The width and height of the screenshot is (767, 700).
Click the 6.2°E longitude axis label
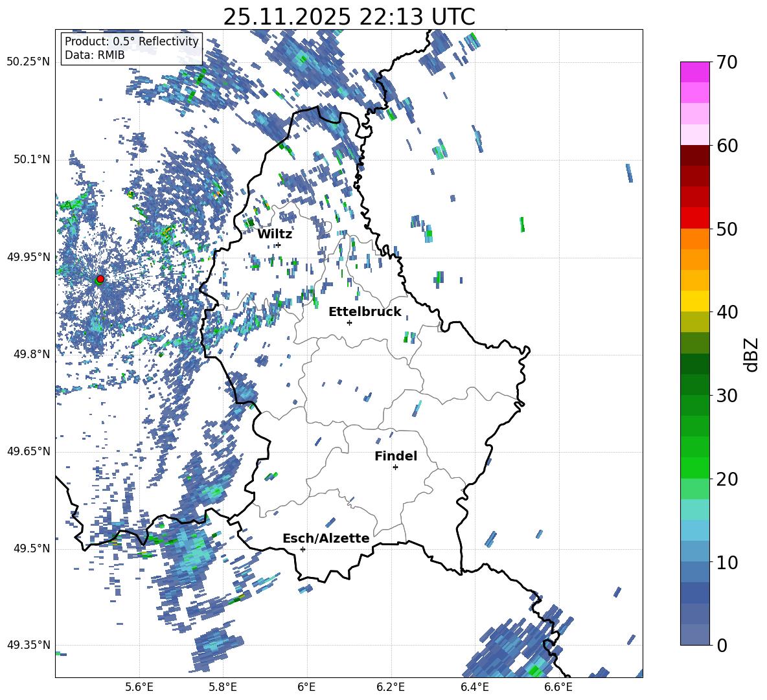(391, 687)
